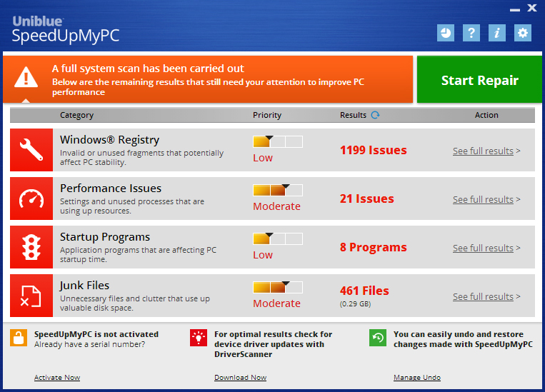Click the Performance Issues speedometer icon
The height and width of the screenshot is (392, 545).
pos(31,198)
